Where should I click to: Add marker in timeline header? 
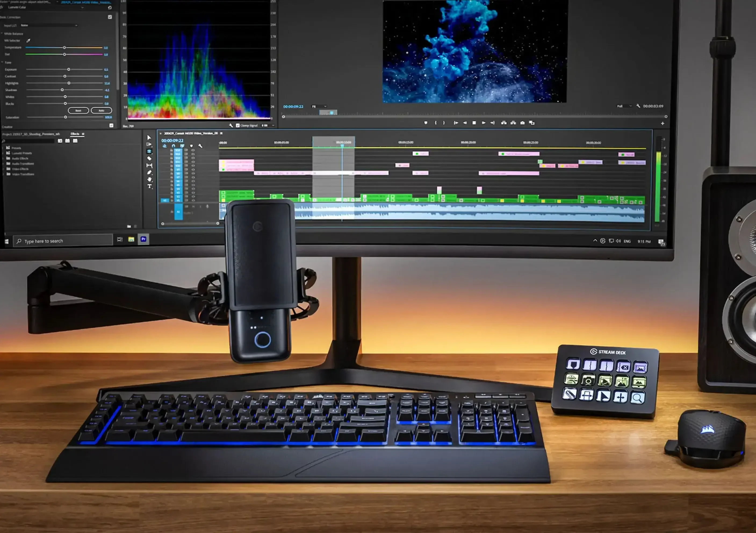point(191,146)
